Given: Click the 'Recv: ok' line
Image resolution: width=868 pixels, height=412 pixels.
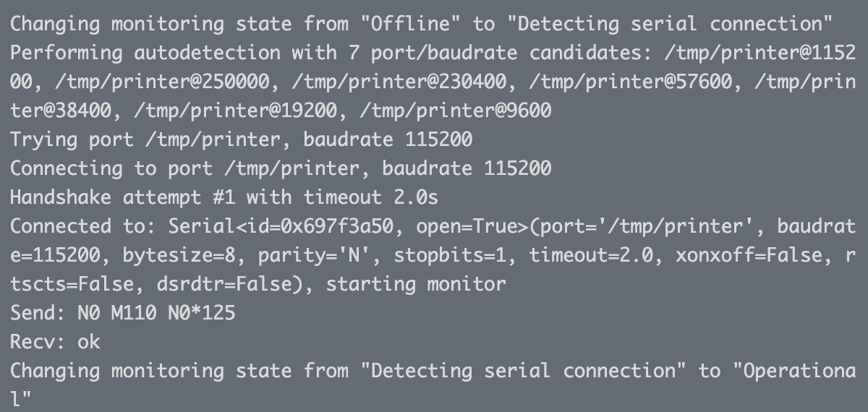Looking at the screenshot, I should 55,342.
